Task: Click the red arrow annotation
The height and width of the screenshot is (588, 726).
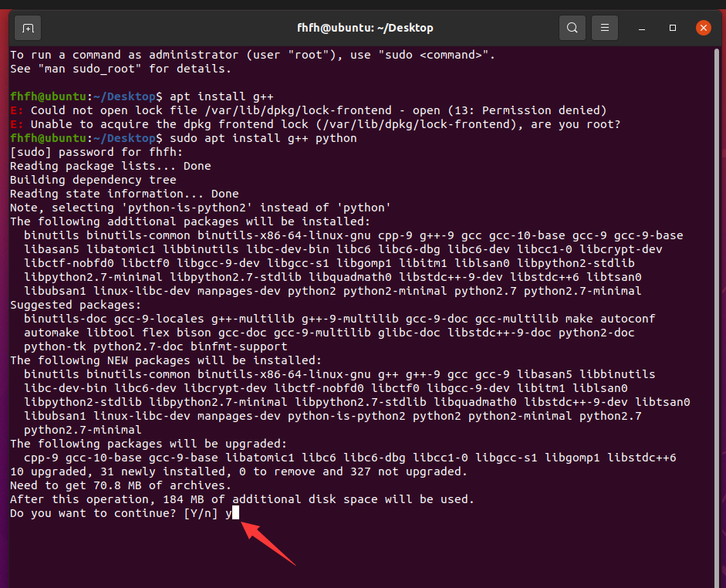Action: point(268,543)
